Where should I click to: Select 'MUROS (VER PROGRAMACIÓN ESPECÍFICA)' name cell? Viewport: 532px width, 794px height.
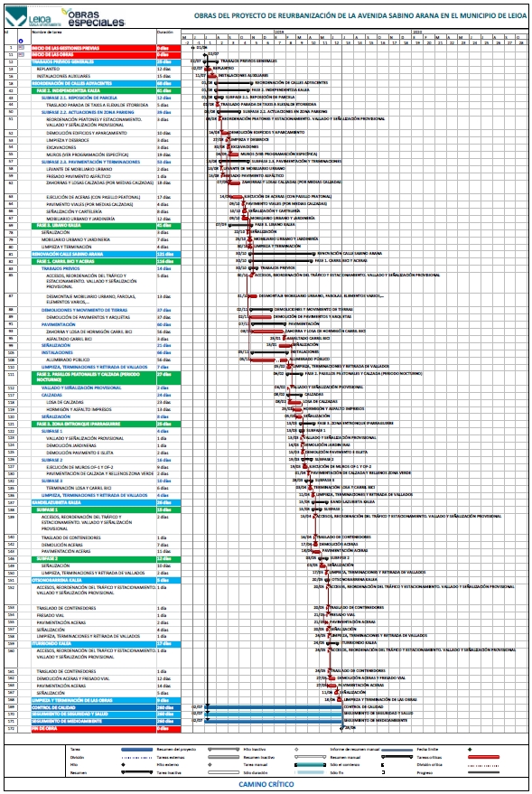click(93, 154)
